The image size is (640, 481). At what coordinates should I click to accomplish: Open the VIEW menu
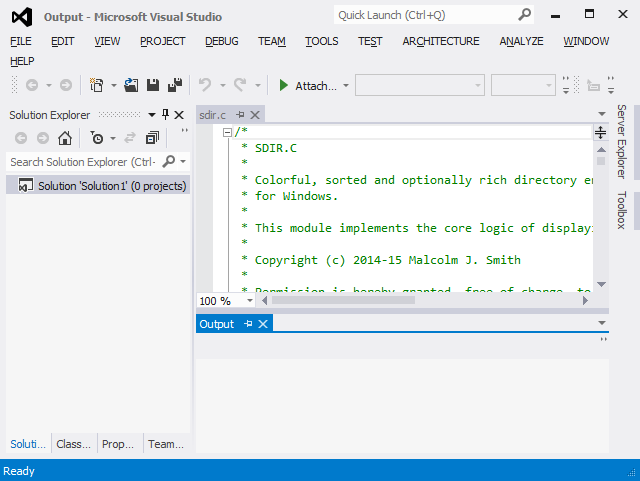tap(107, 41)
